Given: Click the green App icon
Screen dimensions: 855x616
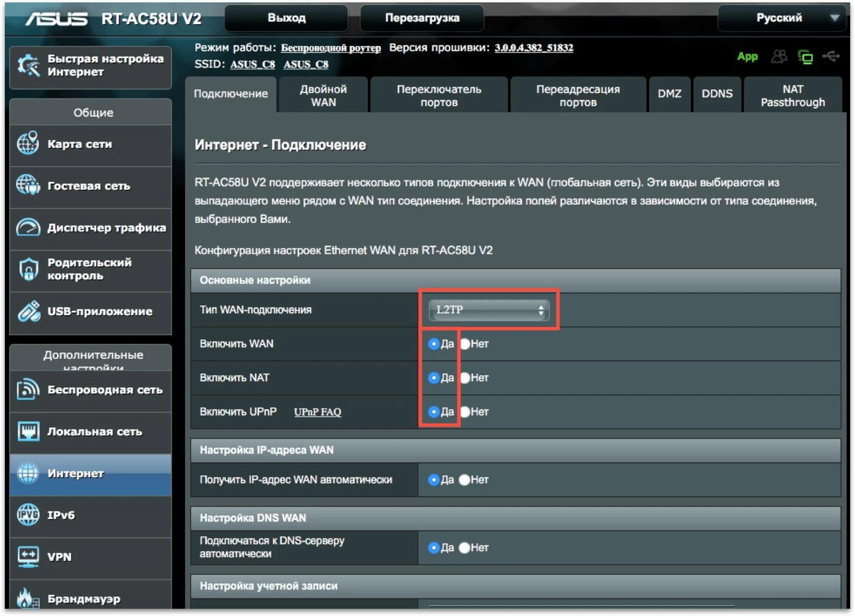Looking at the screenshot, I should coord(747,57).
